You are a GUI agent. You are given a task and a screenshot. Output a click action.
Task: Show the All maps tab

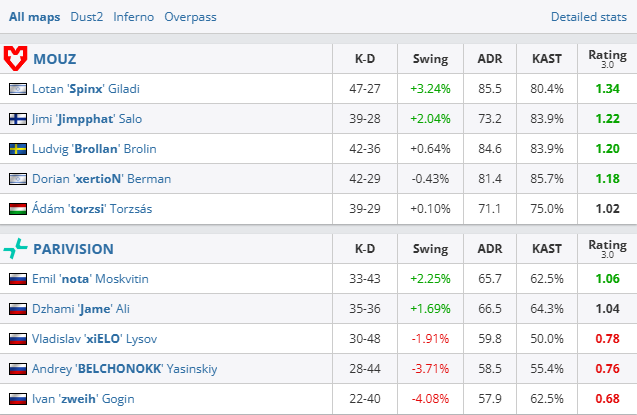[x=33, y=17]
